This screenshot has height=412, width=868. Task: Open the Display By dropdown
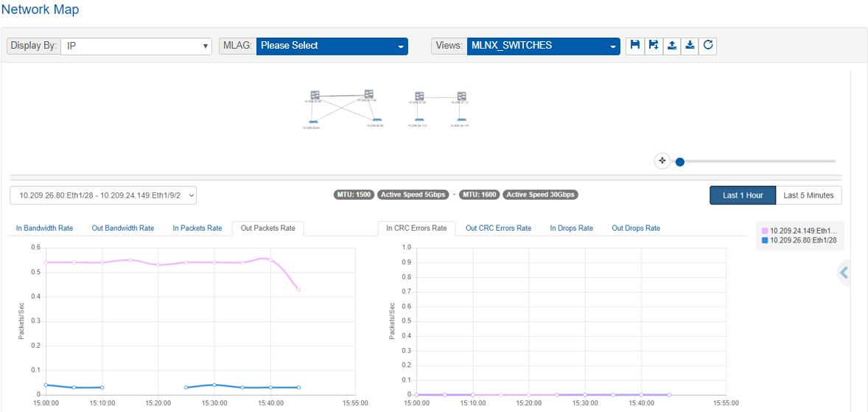tap(136, 46)
